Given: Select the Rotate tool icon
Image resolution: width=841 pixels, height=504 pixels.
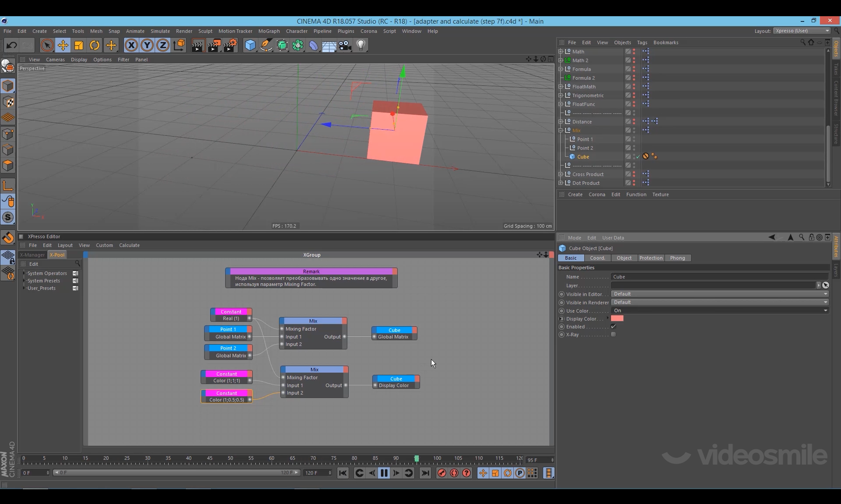Looking at the screenshot, I should click(95, 45).
